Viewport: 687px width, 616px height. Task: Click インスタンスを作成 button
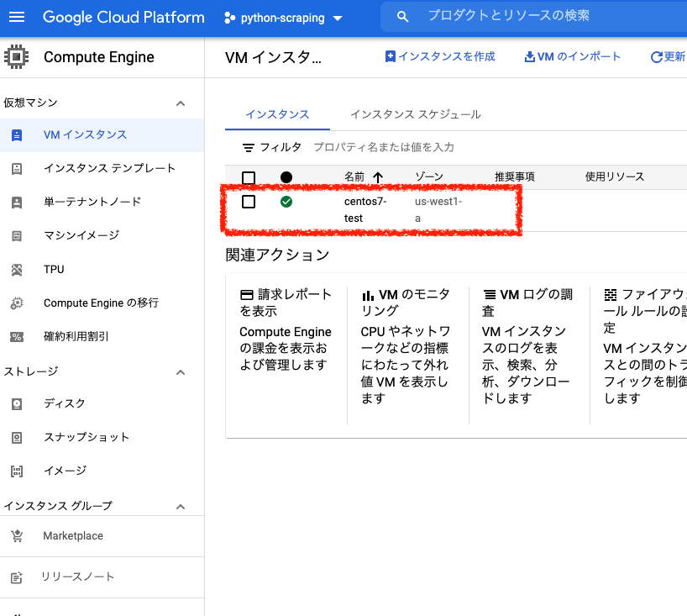click(x=440, y=56)
